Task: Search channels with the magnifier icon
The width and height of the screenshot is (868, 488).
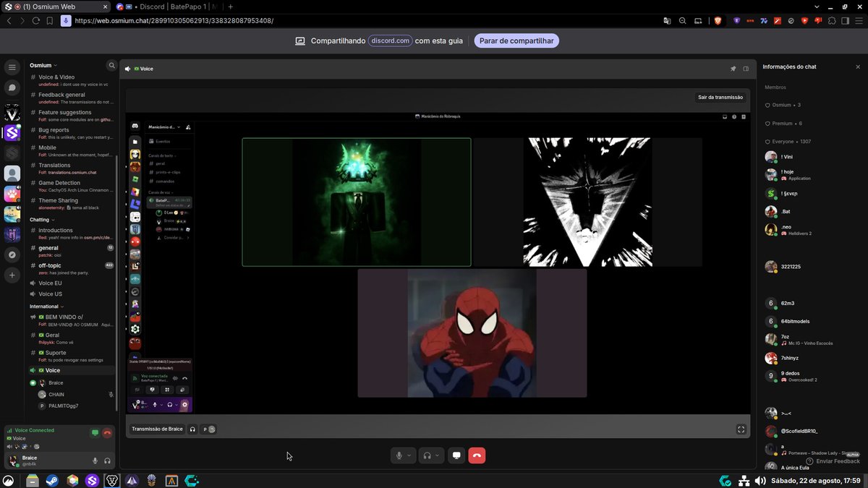Action: point(111,65)
